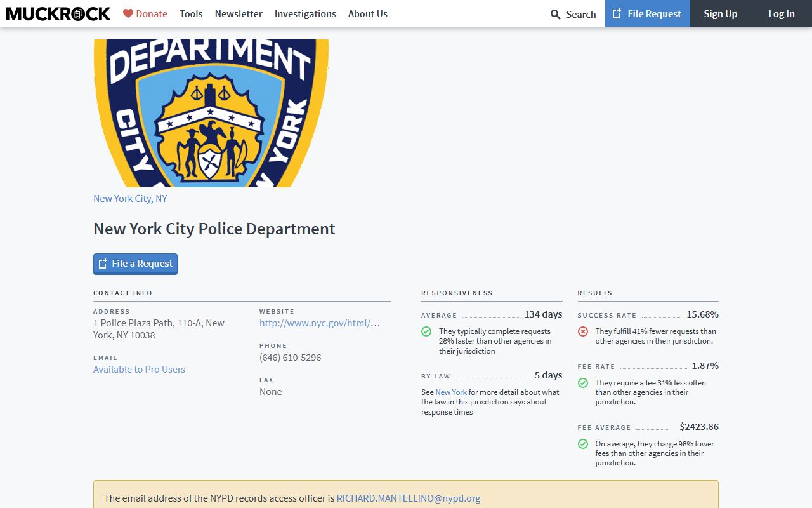Click the Responsiveness section heading
This screenshot has width=812, height=508.
(x=457, y=293)
